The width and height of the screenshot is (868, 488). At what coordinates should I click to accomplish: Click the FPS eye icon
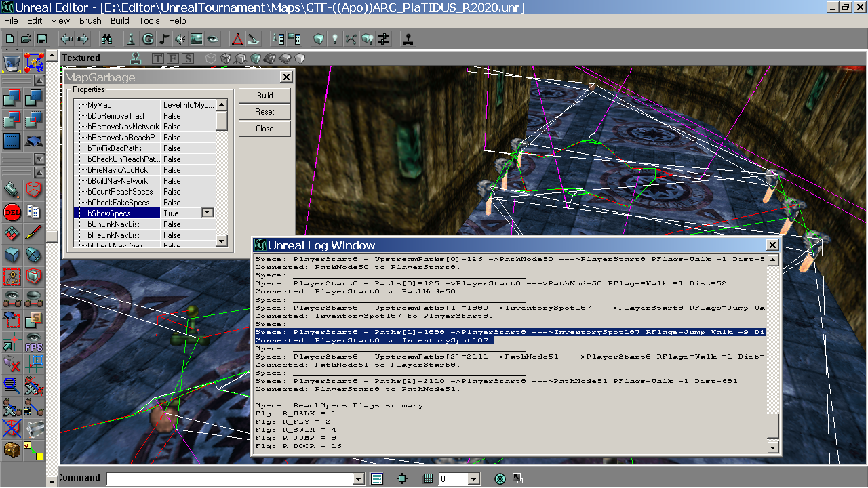33,342
